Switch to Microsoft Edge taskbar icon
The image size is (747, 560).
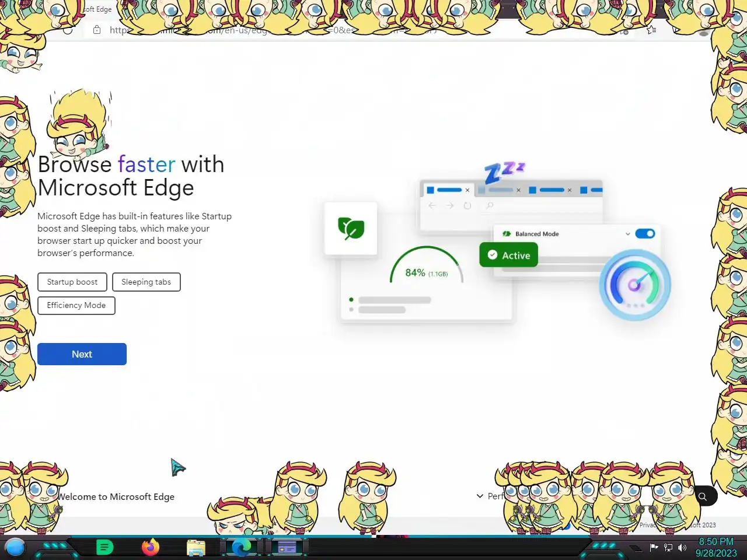pos(241,547)
